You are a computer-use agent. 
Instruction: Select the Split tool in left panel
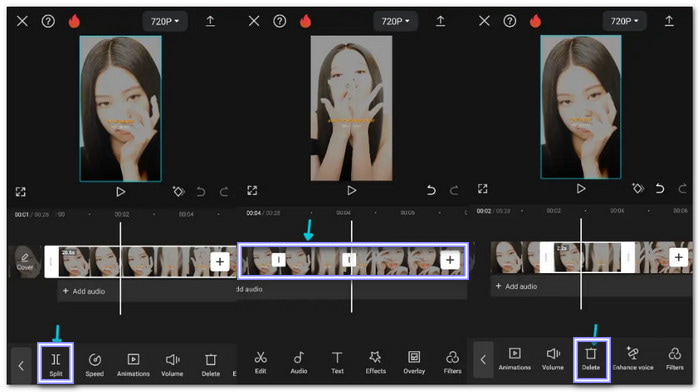[x=56, y=364]
